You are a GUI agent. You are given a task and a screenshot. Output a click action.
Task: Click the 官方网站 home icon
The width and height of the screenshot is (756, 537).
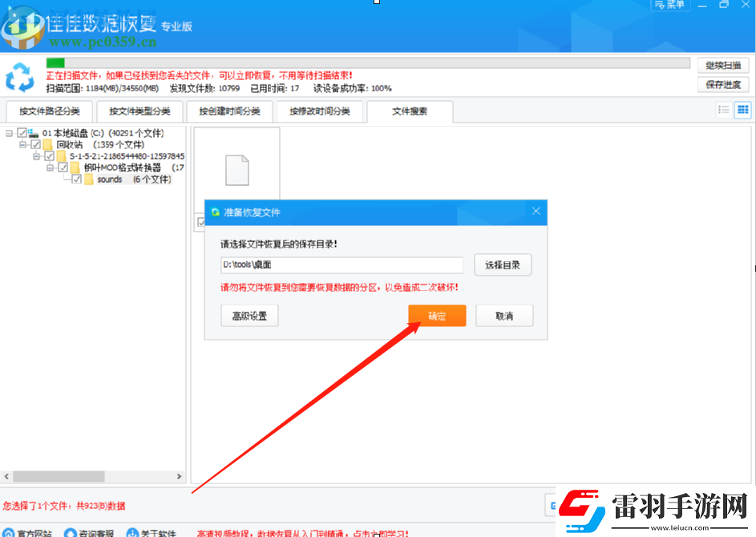(9, 533)
